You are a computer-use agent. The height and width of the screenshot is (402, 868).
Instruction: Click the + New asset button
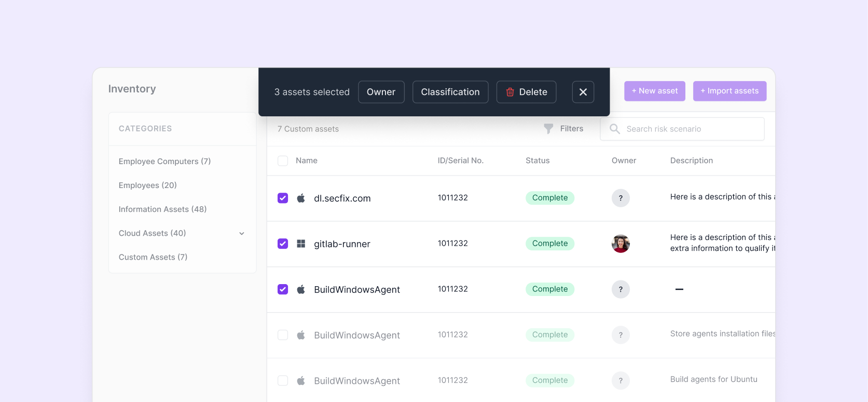[655, 91]
